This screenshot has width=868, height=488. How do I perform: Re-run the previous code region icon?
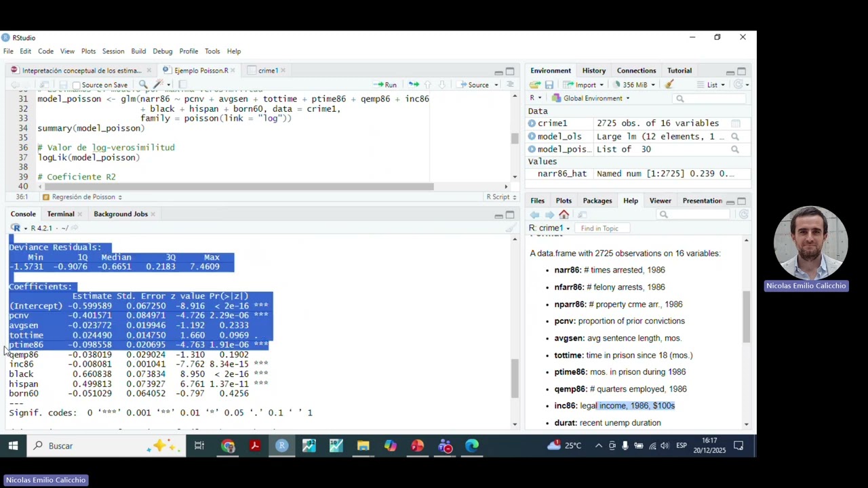pyautogui.click(x=414, y=85)
